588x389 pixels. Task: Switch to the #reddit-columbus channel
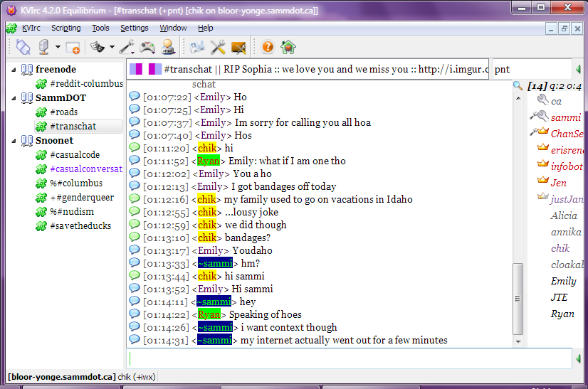click(86, 84)
